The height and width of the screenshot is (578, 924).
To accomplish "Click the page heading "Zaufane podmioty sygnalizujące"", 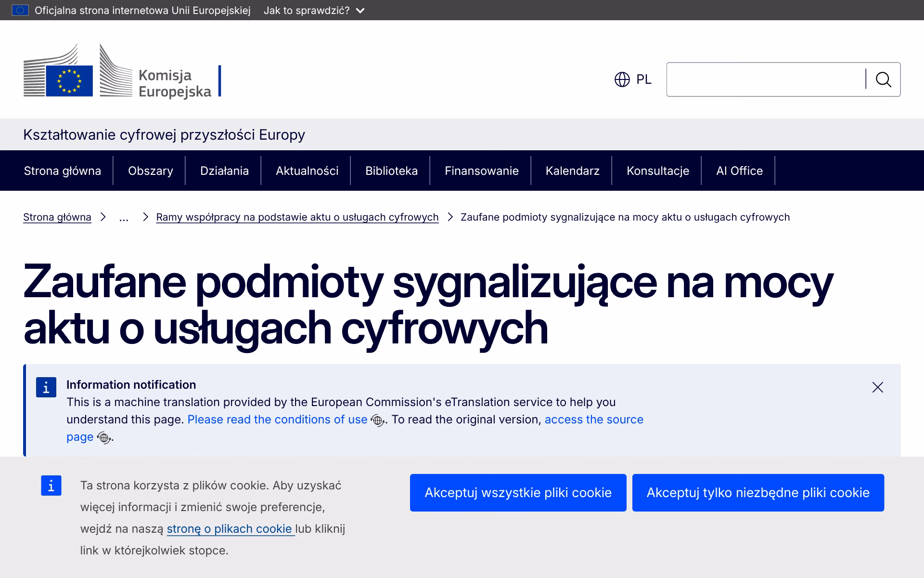I will 428,305.
